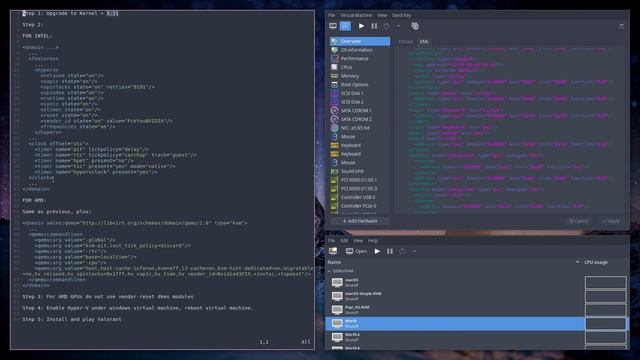Viewport: 640px width, 360px height.
Task: Show the graphical console in VM details
Action: [333, 26]
